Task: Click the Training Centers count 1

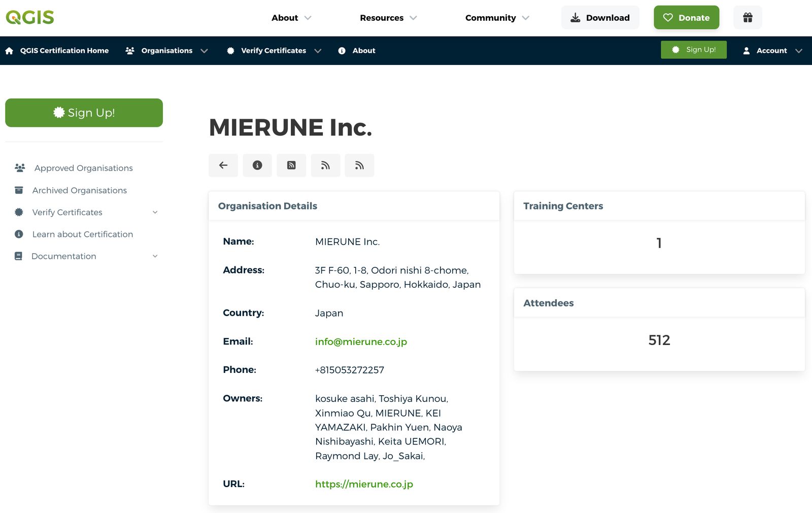Action: coord(659,243)
